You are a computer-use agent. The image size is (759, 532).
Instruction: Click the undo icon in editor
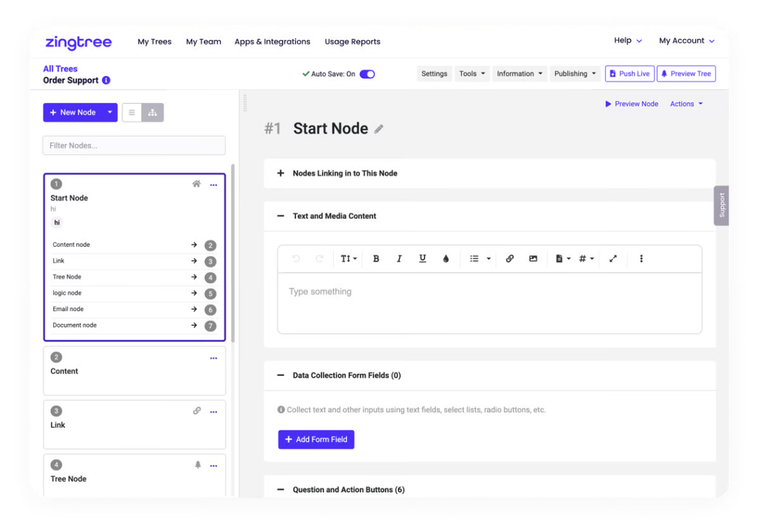pos(296,259)
